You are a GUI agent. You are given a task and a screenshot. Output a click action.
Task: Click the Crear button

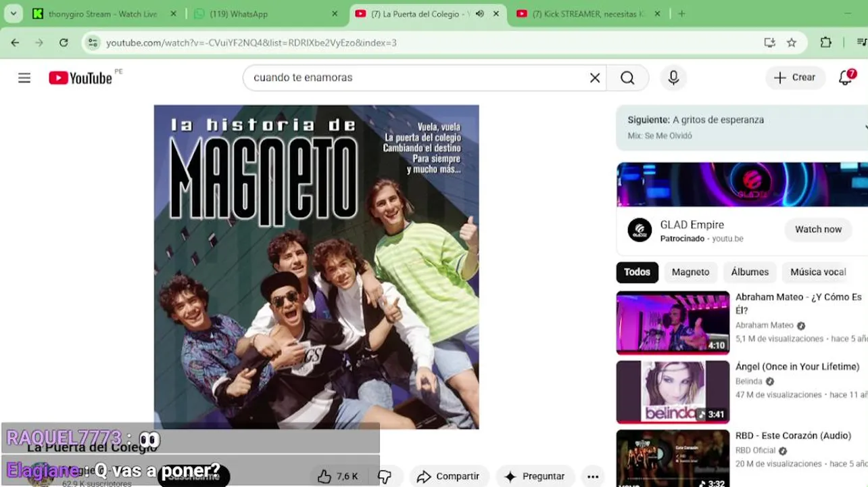coord(795,78)
